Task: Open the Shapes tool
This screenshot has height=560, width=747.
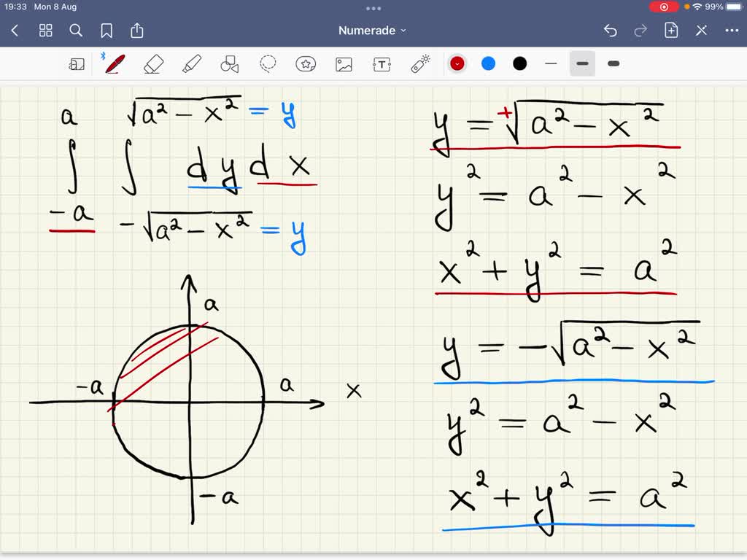Action: [229, 63]
